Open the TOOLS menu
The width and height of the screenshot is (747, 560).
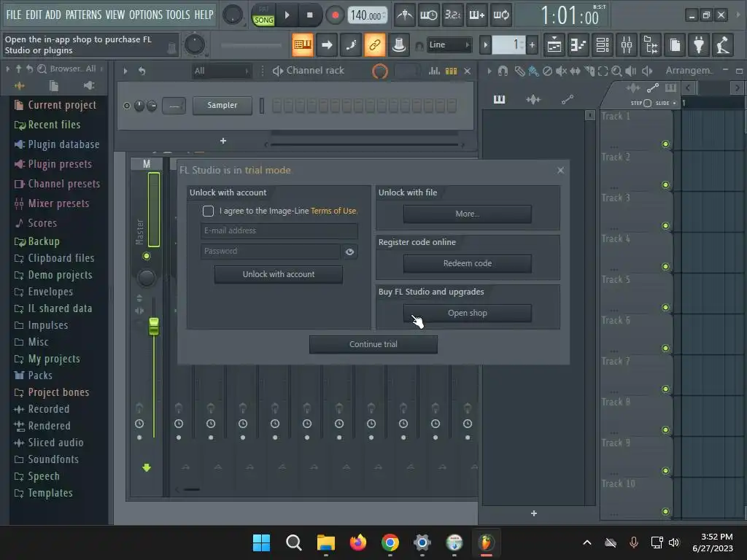point(178,15)
